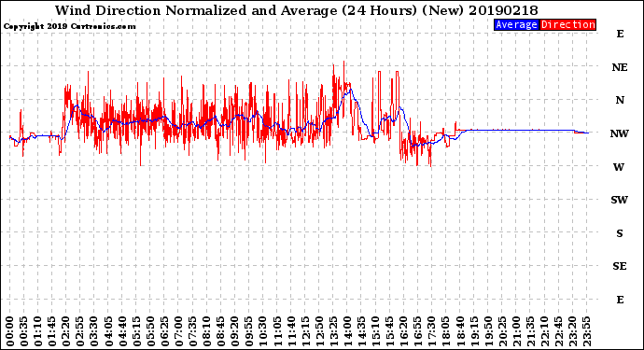Click the 15:10 time axis label
Screen dimensions: 644x350
375,331
